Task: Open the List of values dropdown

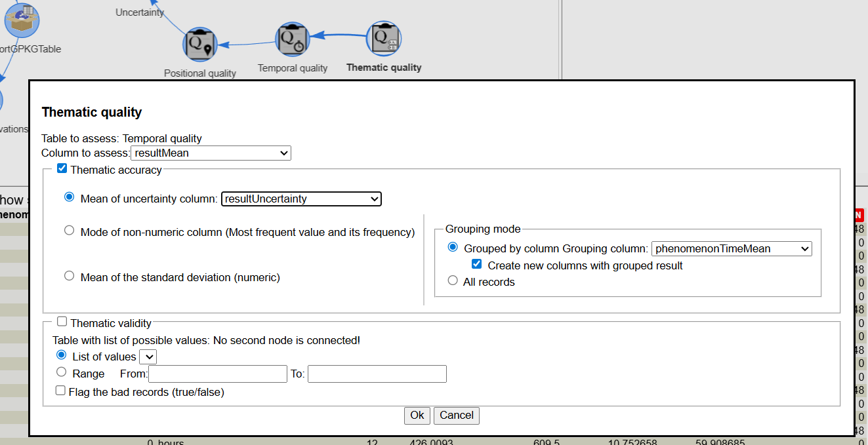Action: pyautogui.click(x=148, y=357)
